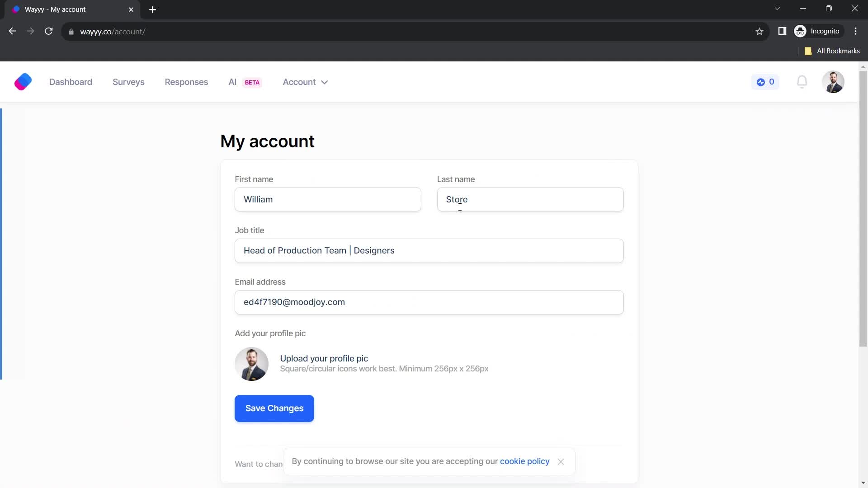Click the Surveys menu tab

pyautogui.click(x=129, y=82)
